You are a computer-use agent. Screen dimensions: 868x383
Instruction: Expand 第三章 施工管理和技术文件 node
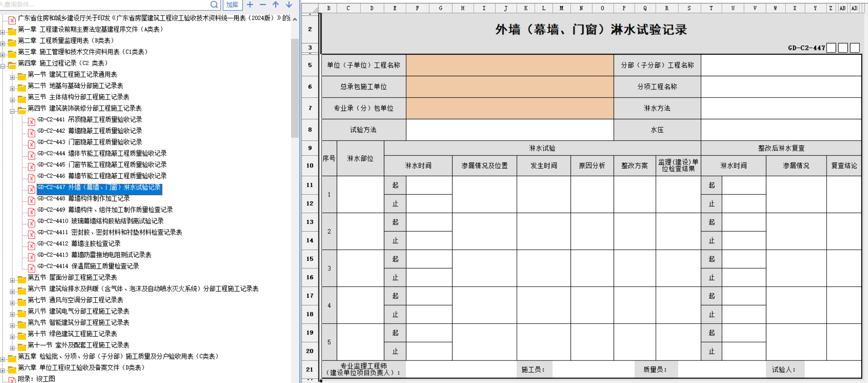click(2, 55)
